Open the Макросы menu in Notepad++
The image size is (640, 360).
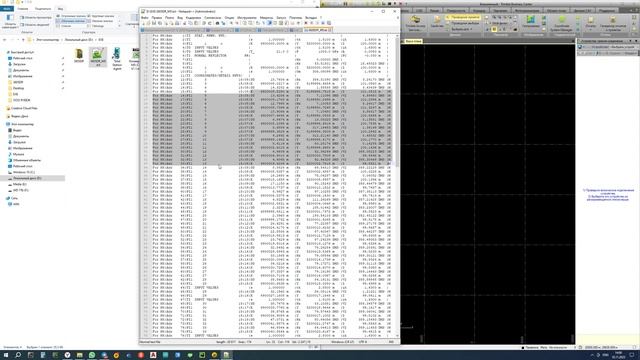(x=267, y=18)
